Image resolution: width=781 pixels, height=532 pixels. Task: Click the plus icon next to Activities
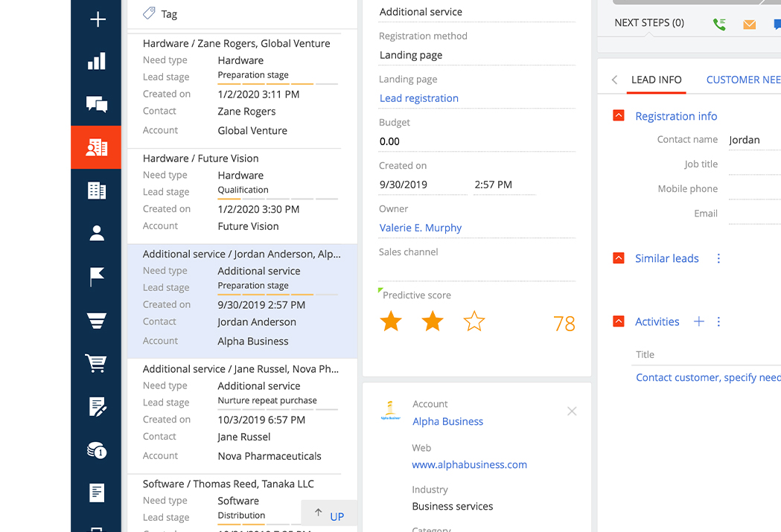pyautogui.click(x=698, y=321)
